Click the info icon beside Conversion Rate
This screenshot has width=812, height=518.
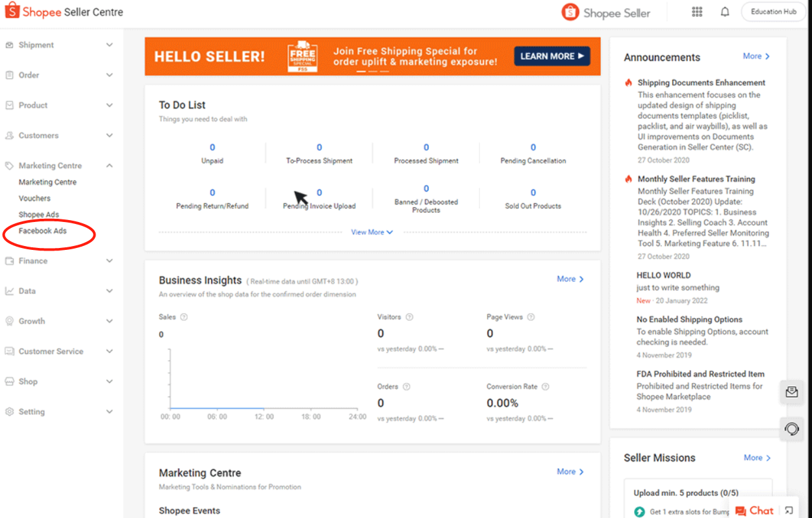pyautogui.click(x=546, y=387)
